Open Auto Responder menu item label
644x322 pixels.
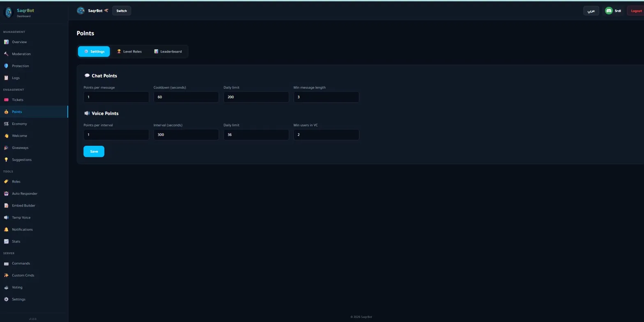click(25, 193)
